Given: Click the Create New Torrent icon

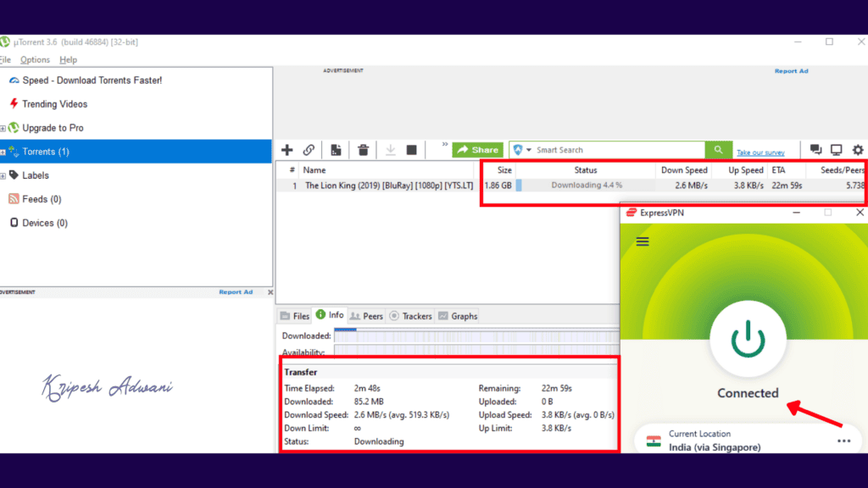Looking at the screenshot, I should [x=336, y=150].
